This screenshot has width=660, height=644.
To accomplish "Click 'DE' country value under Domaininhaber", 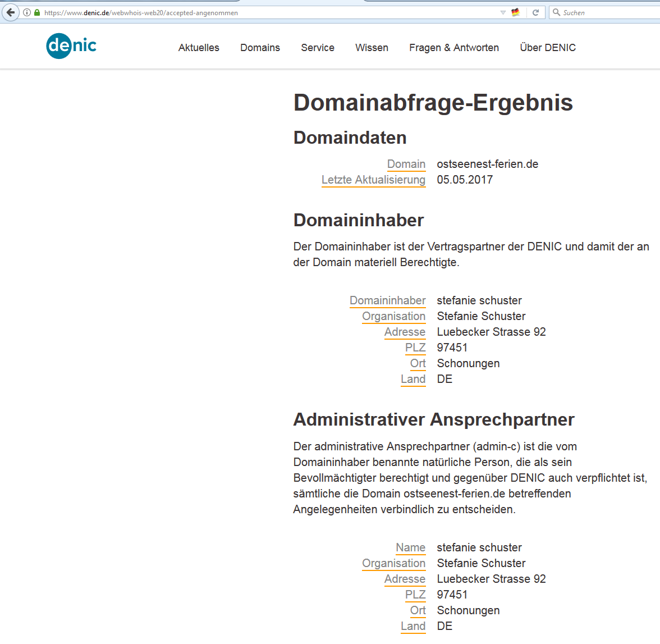I will point(444,379).
